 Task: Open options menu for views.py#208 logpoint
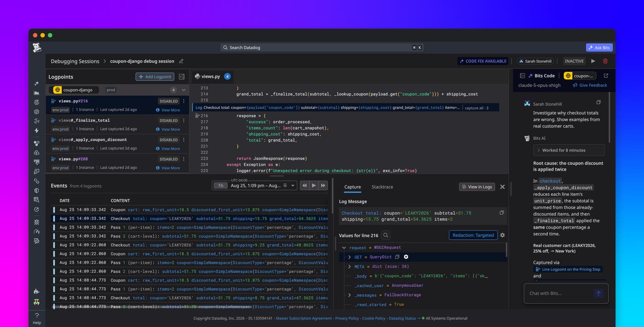tap(184, 159)
